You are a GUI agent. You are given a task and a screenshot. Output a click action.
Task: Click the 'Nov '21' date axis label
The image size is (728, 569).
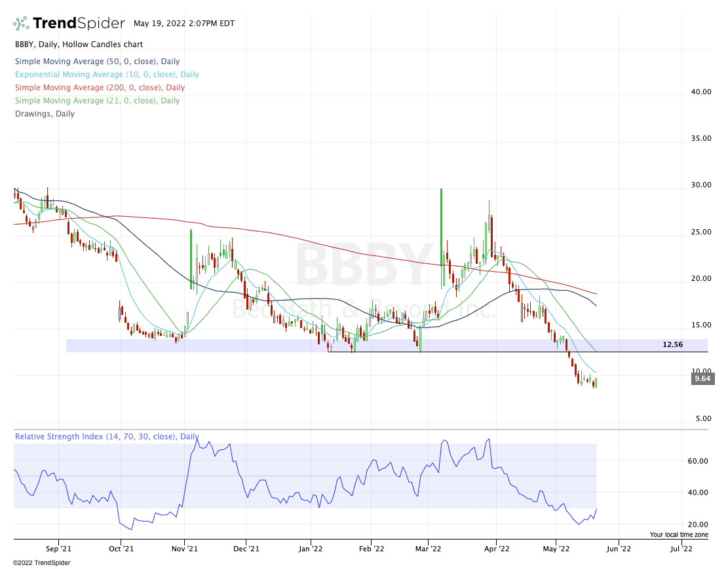pyautogui.click(x=184, y=549)
